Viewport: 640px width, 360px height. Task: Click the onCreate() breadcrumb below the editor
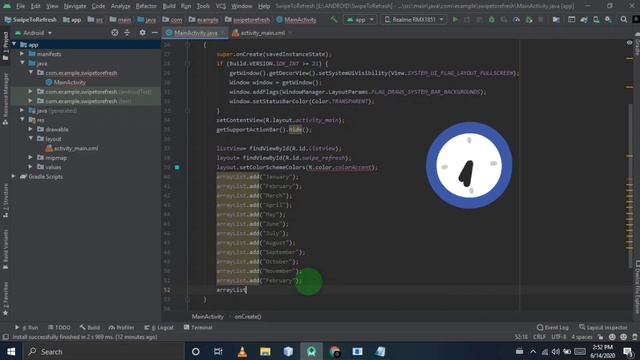click(248, 316)
